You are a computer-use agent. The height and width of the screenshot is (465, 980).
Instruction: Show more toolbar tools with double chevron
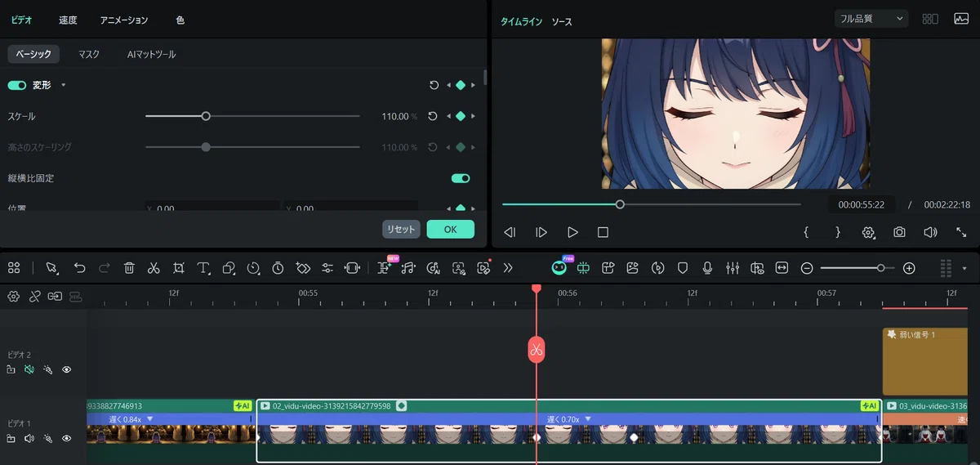508,267
